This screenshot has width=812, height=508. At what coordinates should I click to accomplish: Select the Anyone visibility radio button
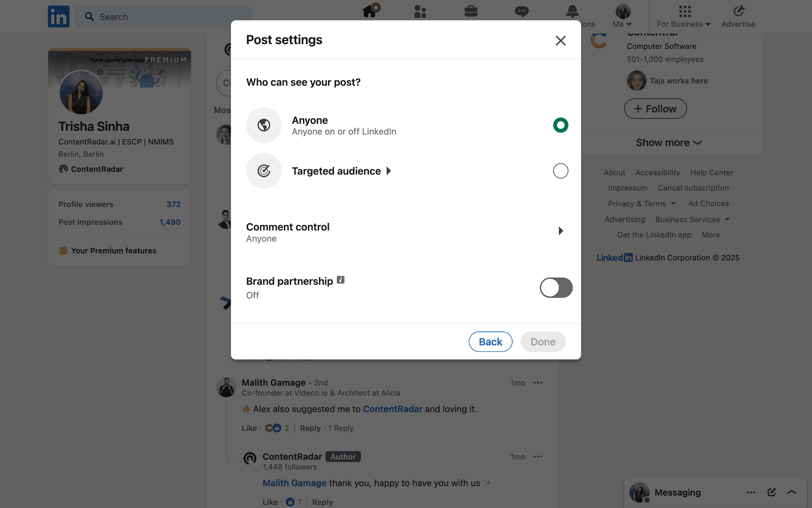(x=560, y=125)
